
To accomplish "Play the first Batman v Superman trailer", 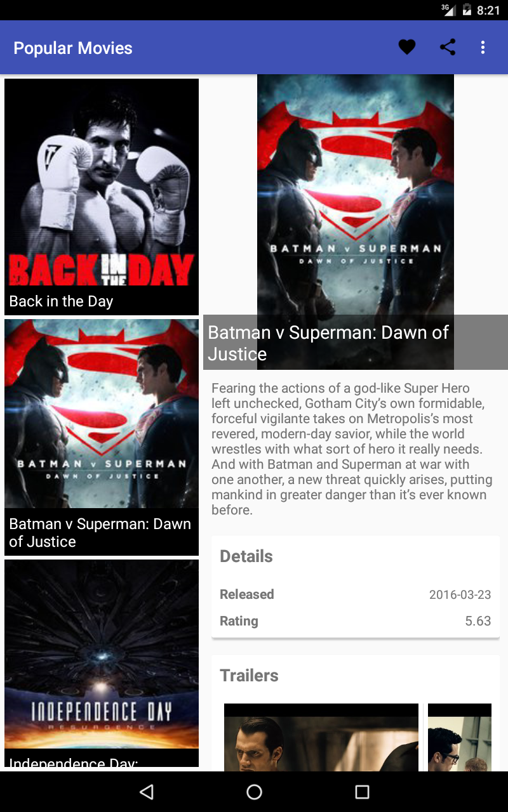I will 321,737.
